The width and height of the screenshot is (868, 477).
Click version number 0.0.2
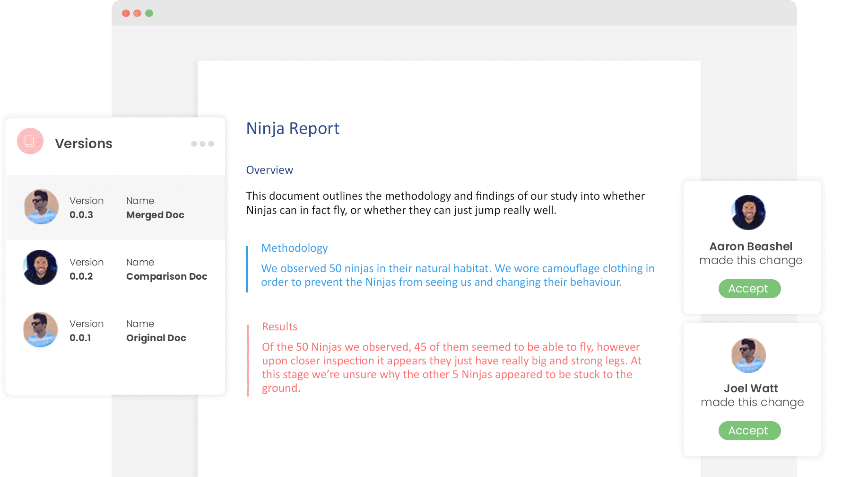[81, 276]
